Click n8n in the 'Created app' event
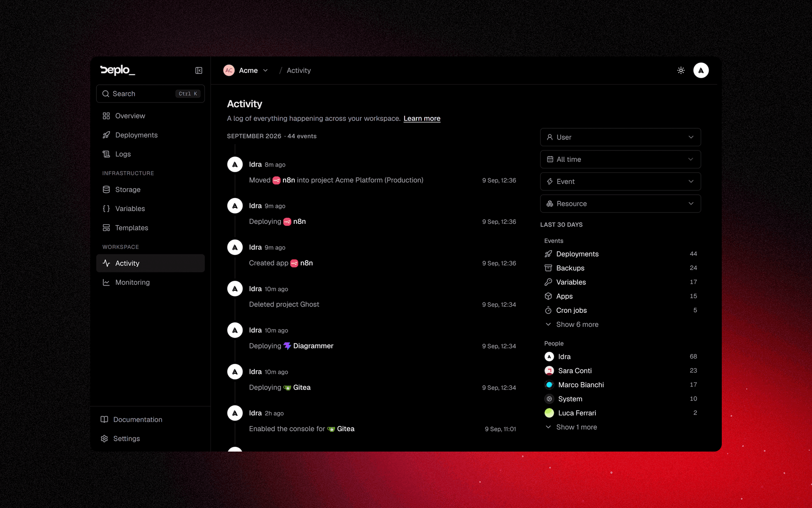Viewport: 812px width, 508px height. pyautogui.click(x=302, y=263)
